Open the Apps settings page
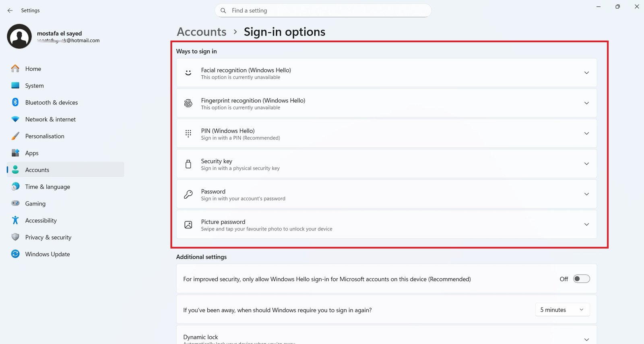 [66, 153]
